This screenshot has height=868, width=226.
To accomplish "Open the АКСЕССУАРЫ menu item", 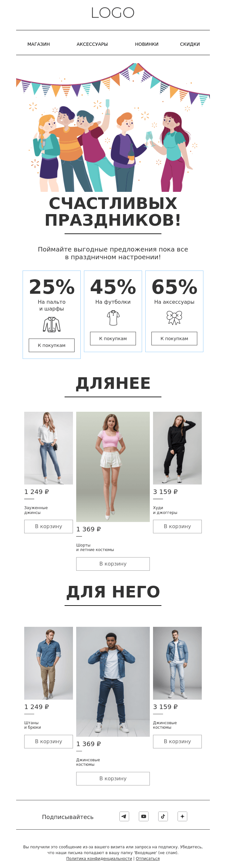I will click(92, 44).
